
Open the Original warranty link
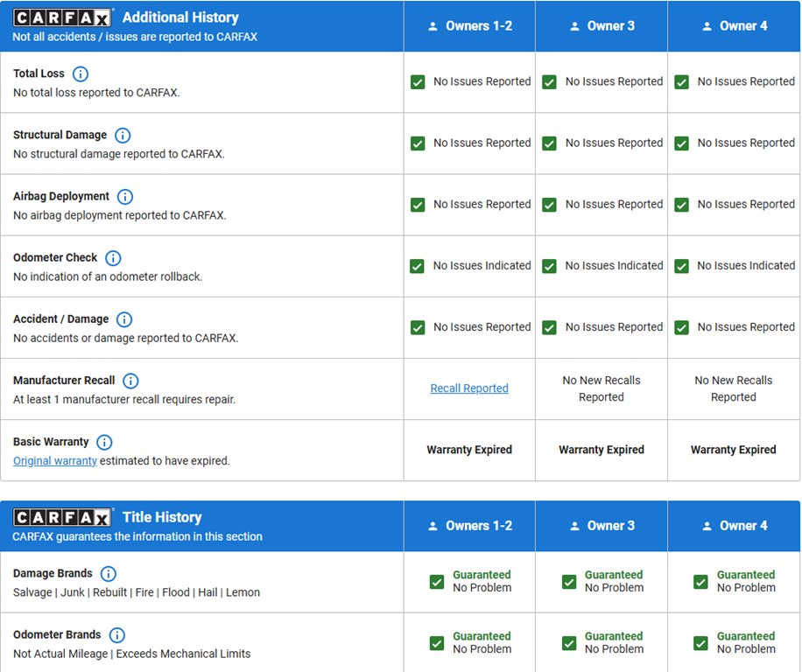[x=55, y=461]
